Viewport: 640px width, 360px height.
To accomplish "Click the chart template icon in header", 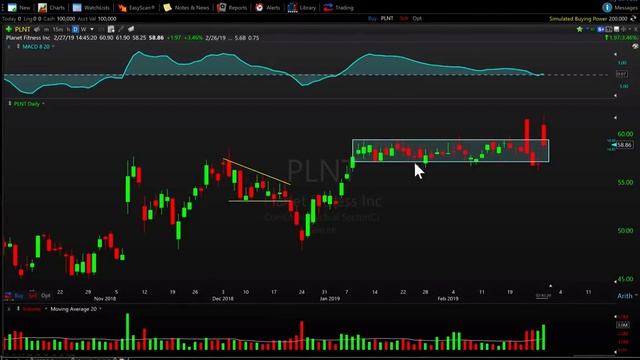I will coord(111,29).
